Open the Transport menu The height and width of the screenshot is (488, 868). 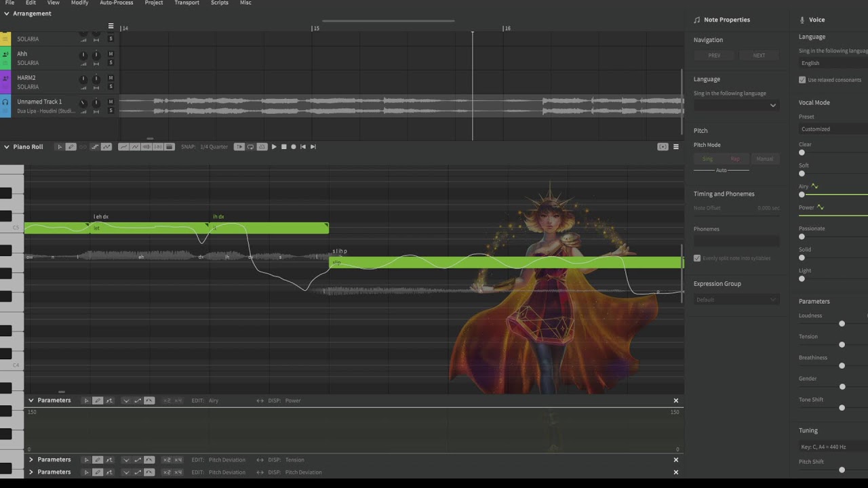(x=186, y=3)
